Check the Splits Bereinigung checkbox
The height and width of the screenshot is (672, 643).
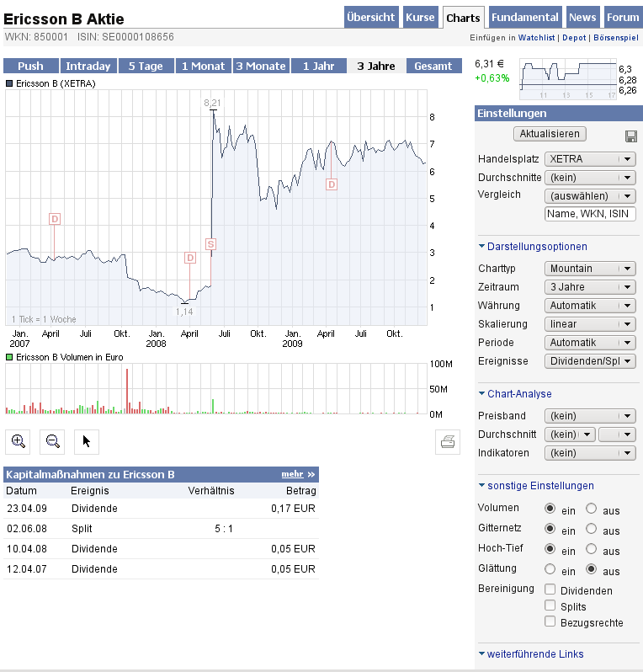(550, 605)
